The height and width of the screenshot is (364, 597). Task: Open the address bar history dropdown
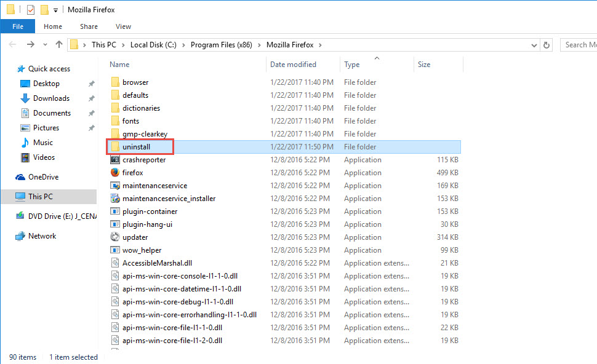[534, 45]
